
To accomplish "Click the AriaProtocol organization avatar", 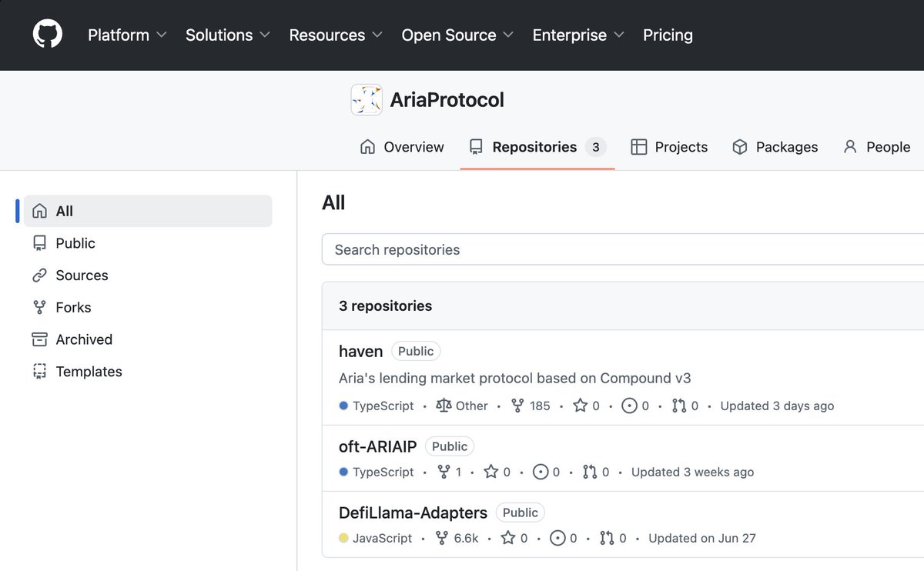I will (367, 100).
